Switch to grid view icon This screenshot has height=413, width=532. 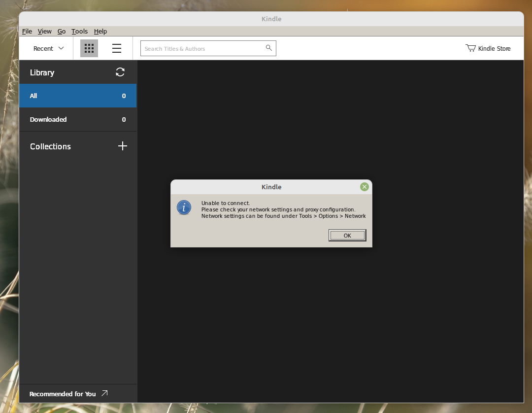[89, 48]
